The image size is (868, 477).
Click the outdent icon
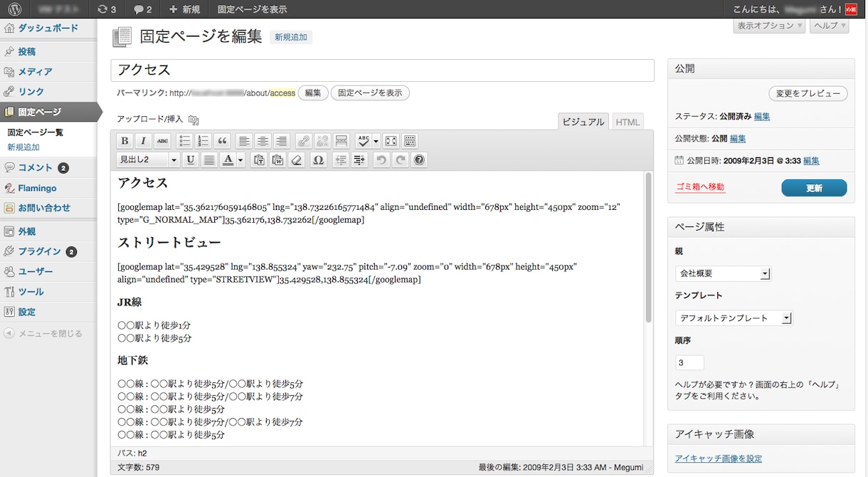341,160
